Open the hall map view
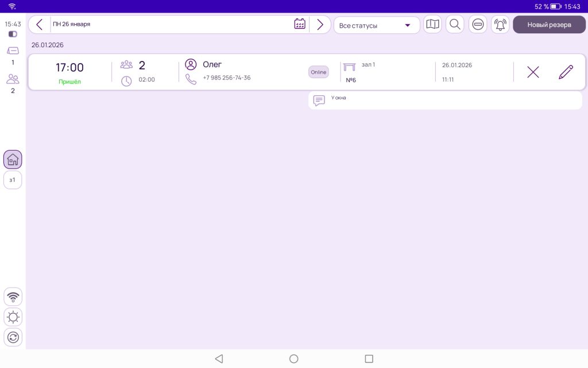Screen dimensions: 588x368 432,25
